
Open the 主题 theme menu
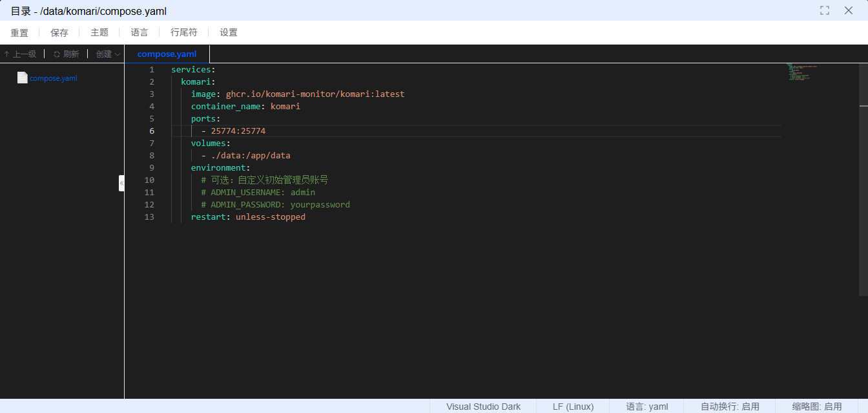tap(99, 32)
